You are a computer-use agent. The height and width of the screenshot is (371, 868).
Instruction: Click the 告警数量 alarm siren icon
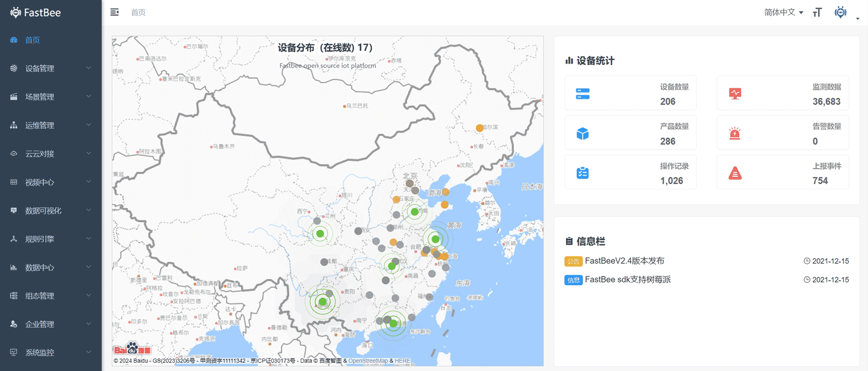(735, 133)
